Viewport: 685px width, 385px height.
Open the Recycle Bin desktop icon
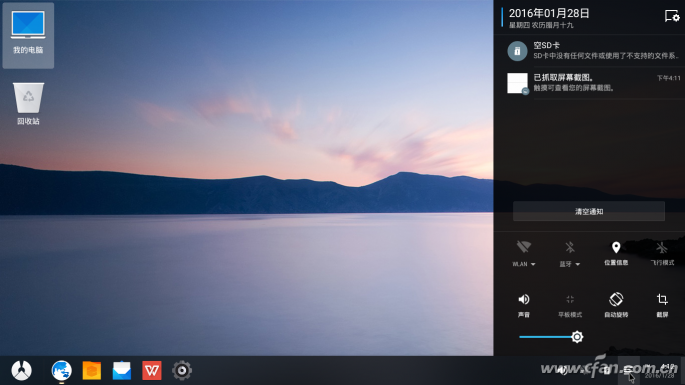tap(28, 103)
